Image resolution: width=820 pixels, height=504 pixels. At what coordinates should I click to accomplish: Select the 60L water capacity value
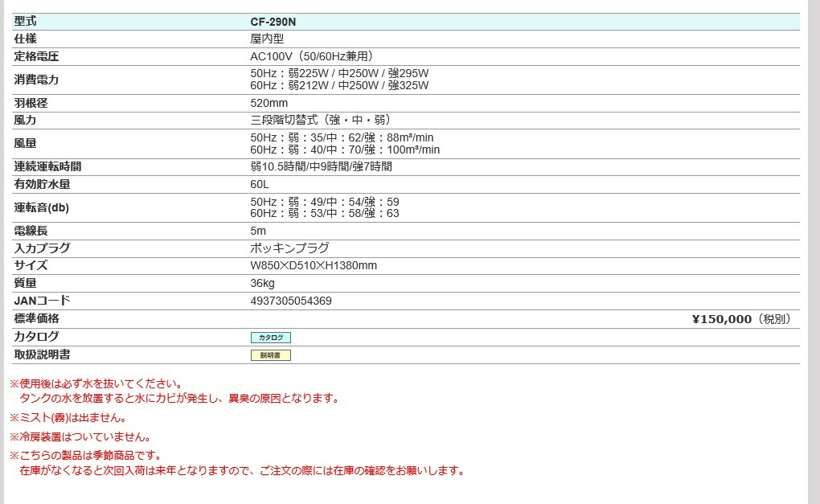coord(259,184)
